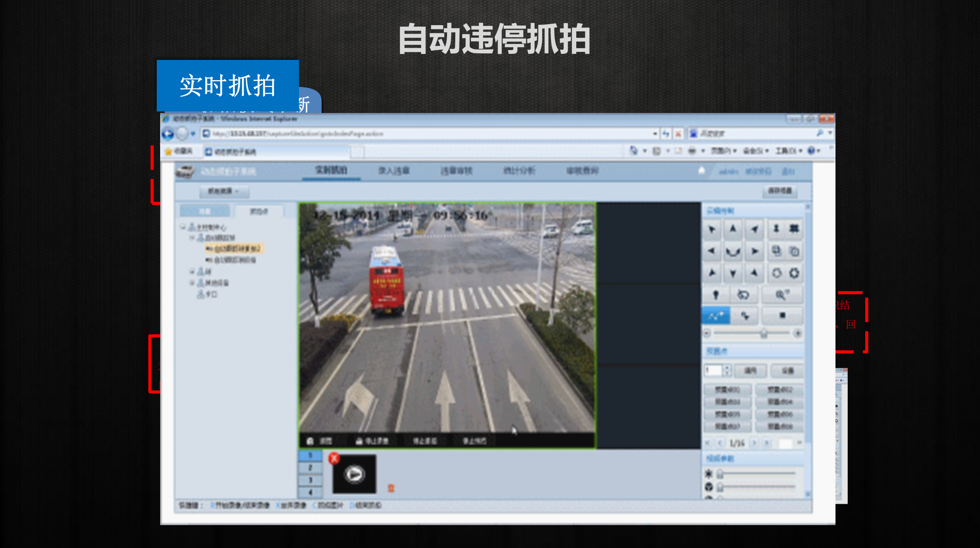Select the pan-up arrow in PTZ controls
The image size is (980, 548).
(733, 229)
